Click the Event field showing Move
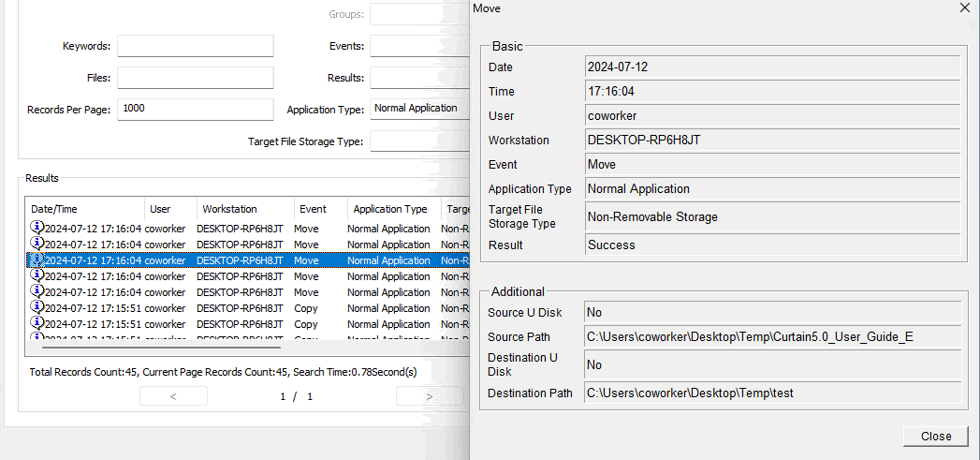 (772, 165)
